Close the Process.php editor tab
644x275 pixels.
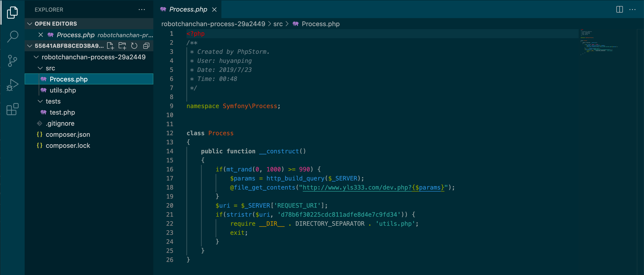[214, 10]
